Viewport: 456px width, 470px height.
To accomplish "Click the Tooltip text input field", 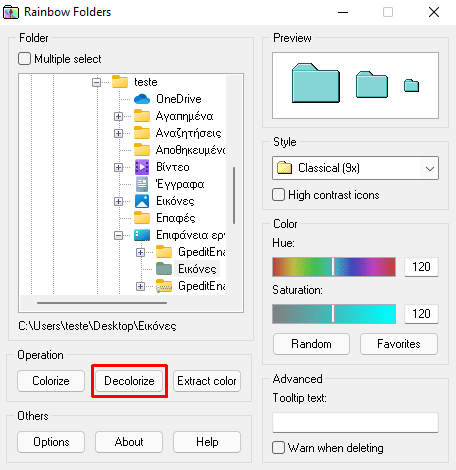I will pos(355,422).
